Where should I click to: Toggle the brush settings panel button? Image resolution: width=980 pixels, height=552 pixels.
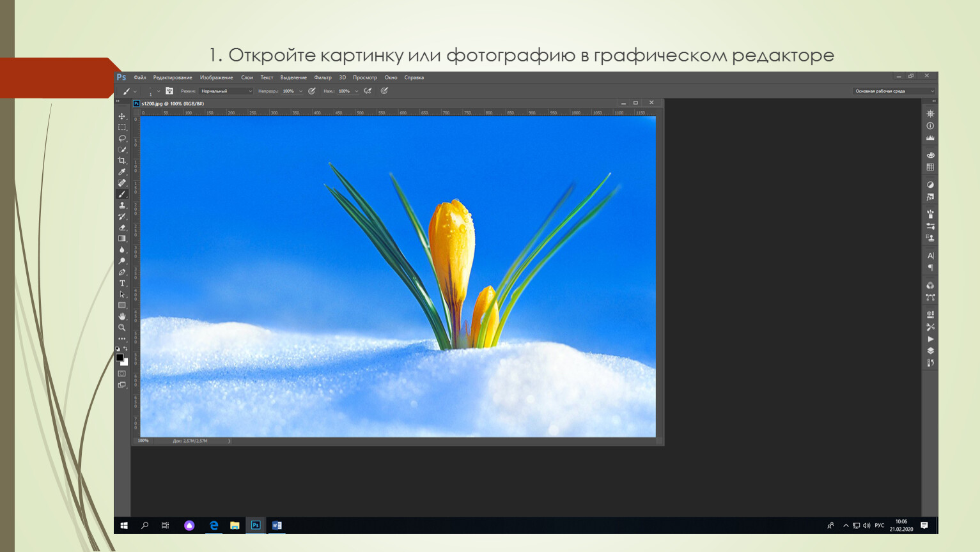click(169, 91)
